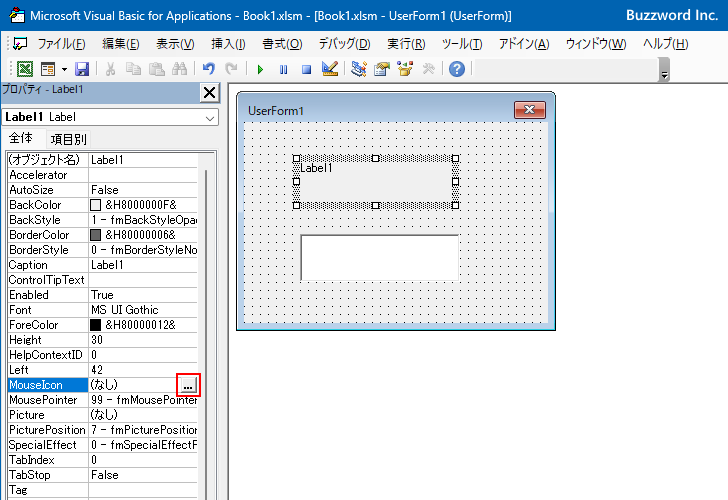The width and height of the screenshot is (728, 500).
Task: Select the BorderStyle property row
Action: [103, 250]
